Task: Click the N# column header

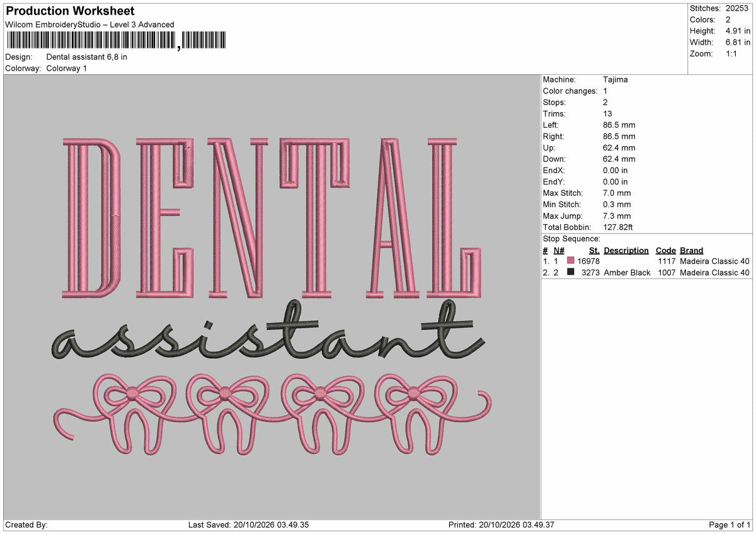Action: (559, 250)
